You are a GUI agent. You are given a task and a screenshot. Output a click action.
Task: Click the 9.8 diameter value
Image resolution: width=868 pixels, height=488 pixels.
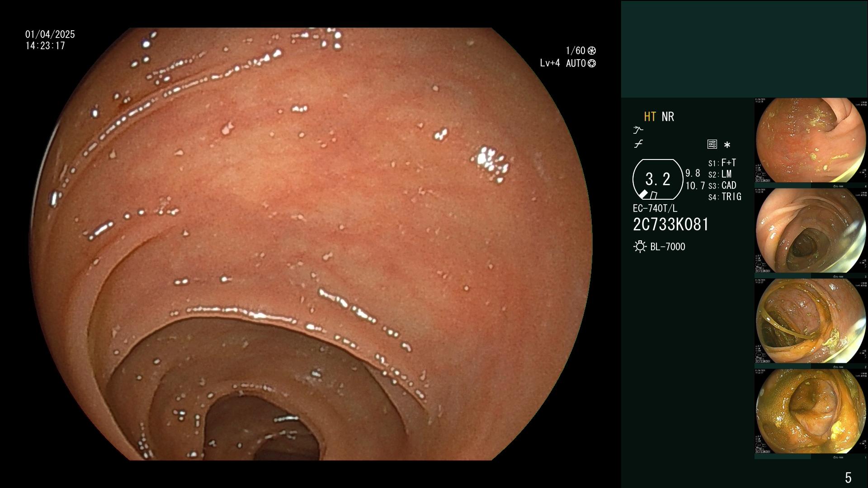(x=693, y=173)
